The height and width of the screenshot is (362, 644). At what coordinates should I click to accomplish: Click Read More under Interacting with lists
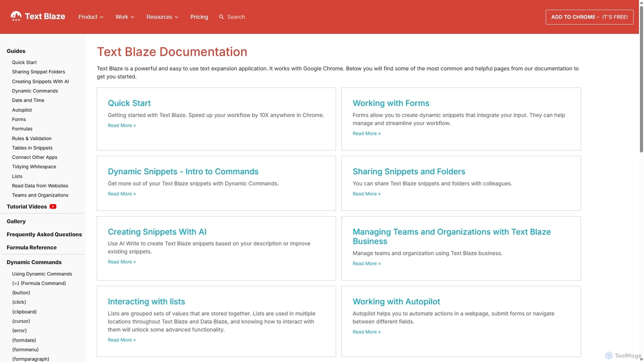pos(122,340)
